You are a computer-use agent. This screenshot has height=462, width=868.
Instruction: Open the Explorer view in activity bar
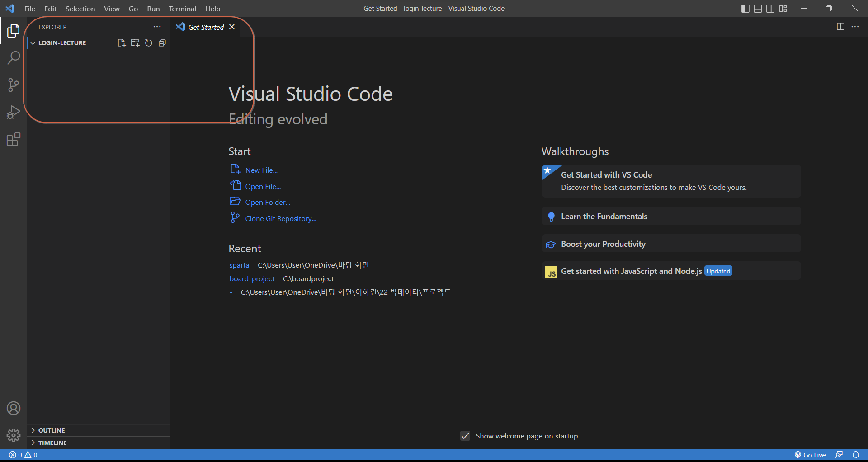14,31
